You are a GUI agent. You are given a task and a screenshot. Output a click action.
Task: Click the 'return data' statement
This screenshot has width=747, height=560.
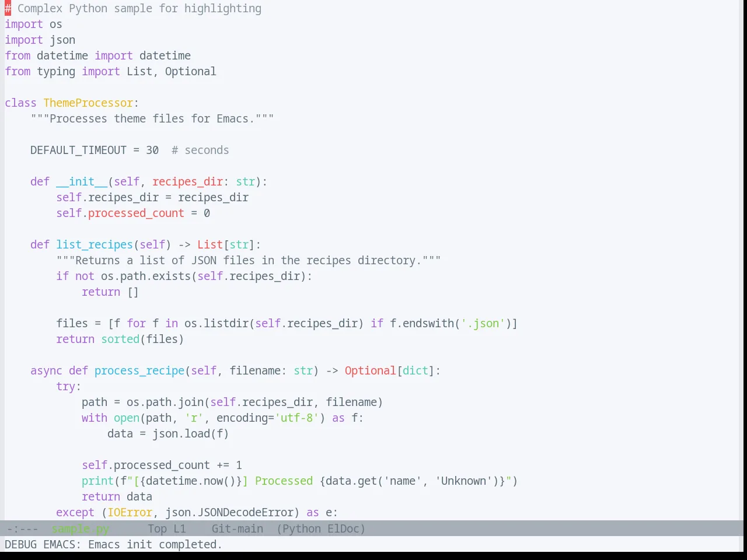tap(117, 496)
